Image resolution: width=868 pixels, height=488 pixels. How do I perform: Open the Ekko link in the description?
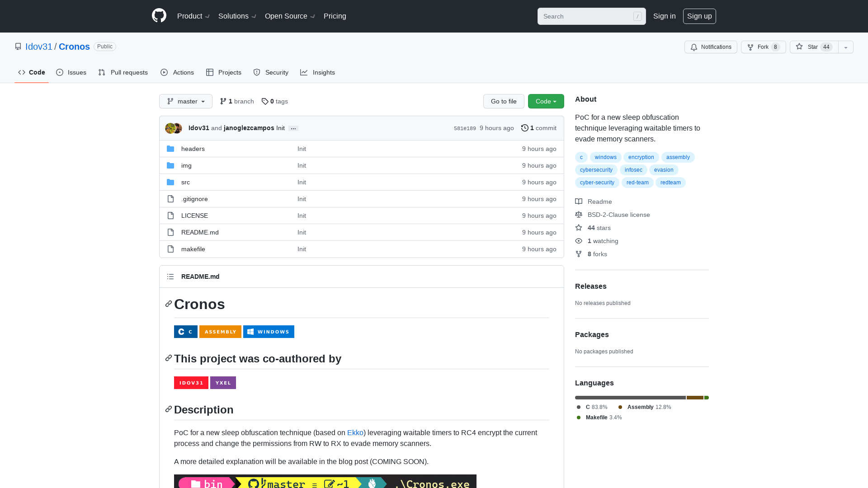pos(355,433)
